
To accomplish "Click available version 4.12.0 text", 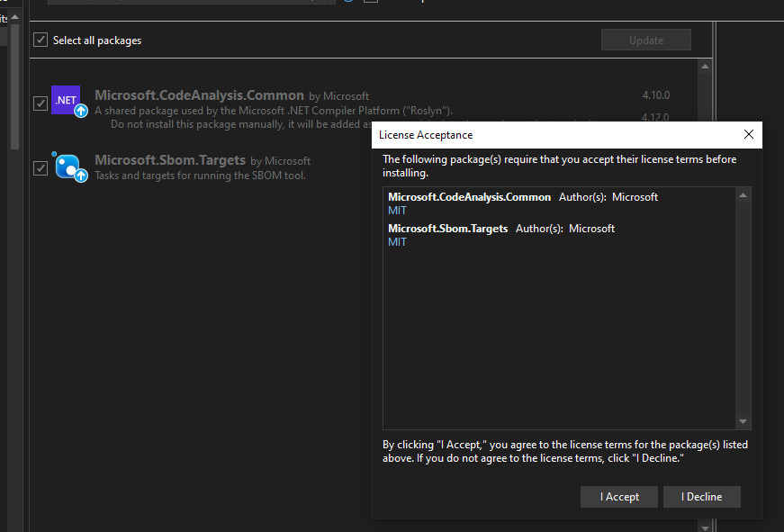I will coord(655,117).
